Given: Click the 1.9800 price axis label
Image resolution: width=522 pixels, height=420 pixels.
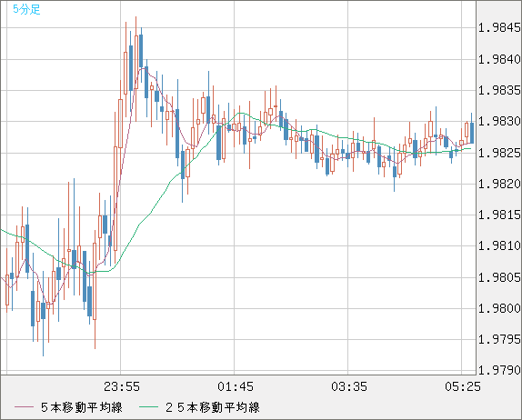Looking at the screenshot, I should pyautogui.click(x=499, y=308).
